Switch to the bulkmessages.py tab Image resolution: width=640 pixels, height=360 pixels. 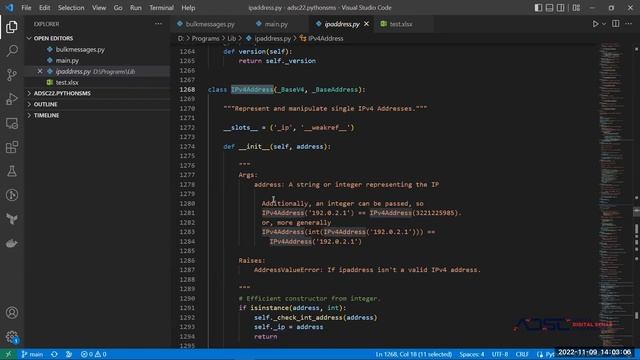click(x=210, y=24)
